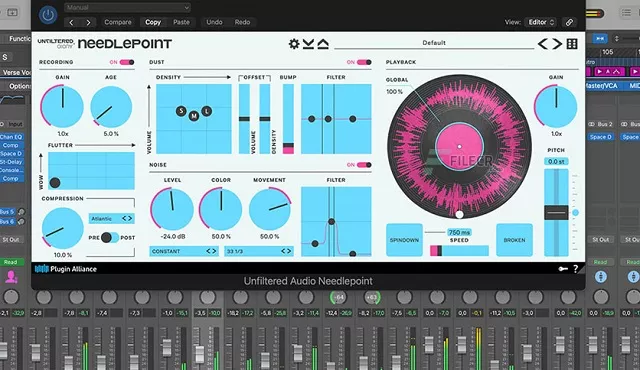Click the Broken playback button
640x370 pixels.
pyautogui.click(x=514, y=240)
